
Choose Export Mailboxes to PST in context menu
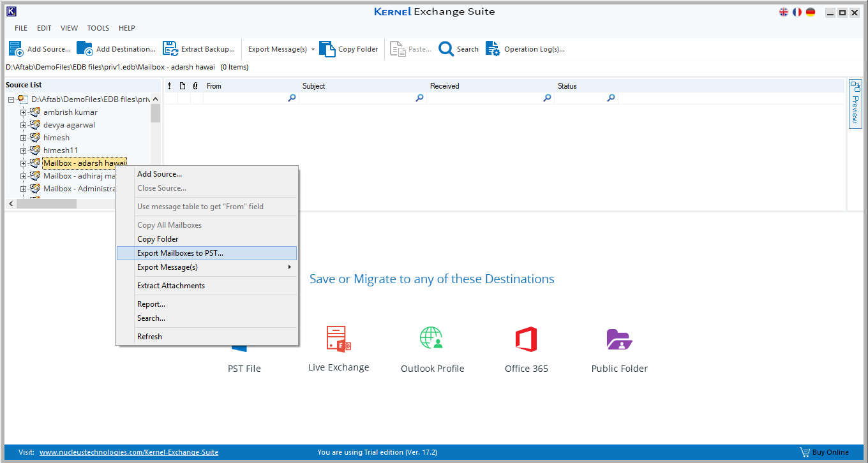(181, 253)
